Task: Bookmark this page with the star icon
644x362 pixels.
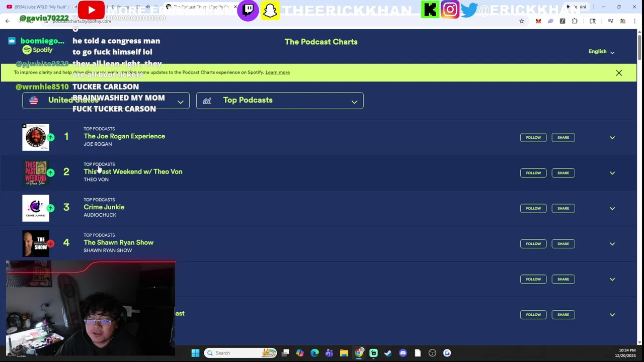Action: pos(522,21)
